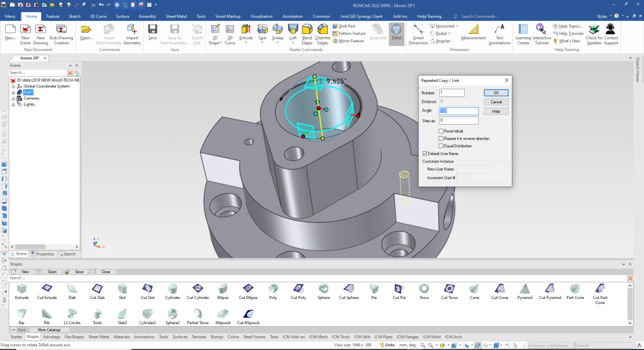This screenshot has height=350, width=644.
Task: Switch to the Sheet Metal ribbon tab
Action: click(x=177, y=16)
